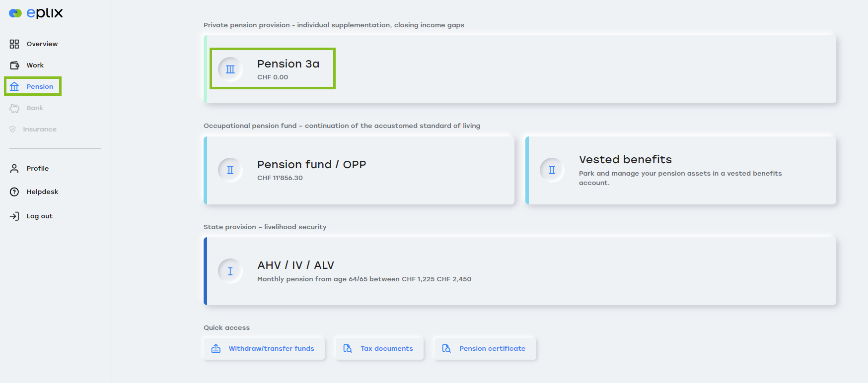This screenshot has height=383, width=868.
Task: Click the Helpdesk question mark icon
Action: tap(14, 192)
